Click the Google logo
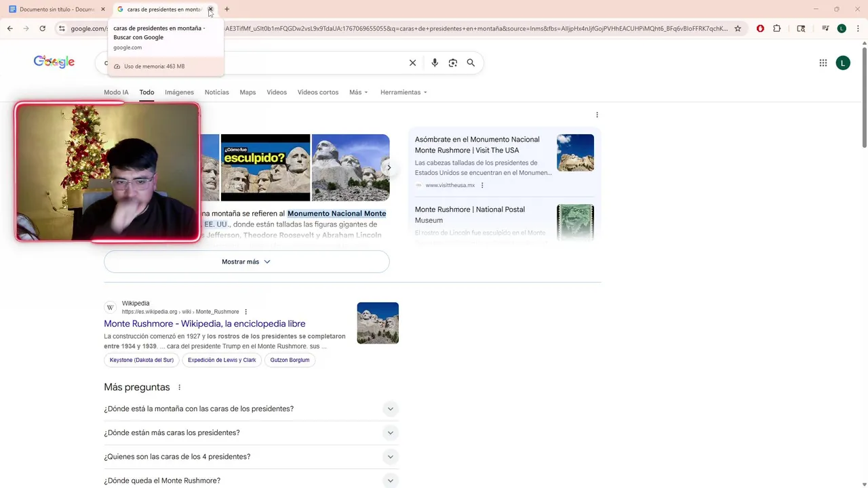The height and width of the screenshot is (488, 868). [x=54, y=62]
